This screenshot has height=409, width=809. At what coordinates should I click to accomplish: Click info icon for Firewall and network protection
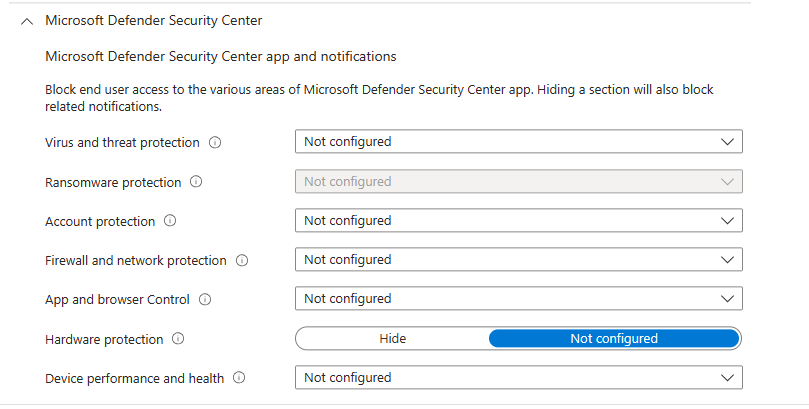[241, 261]
